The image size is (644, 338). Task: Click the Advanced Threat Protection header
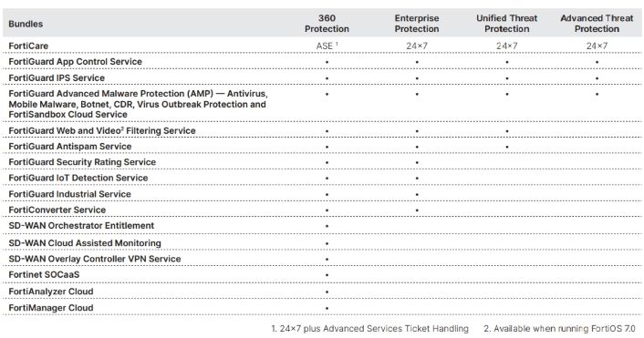[597, 24]
